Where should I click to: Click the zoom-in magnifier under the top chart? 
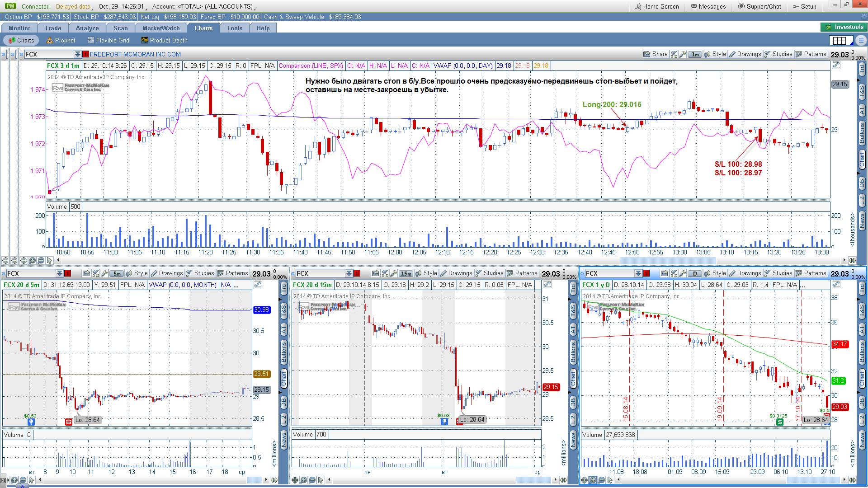click(32, 261)
